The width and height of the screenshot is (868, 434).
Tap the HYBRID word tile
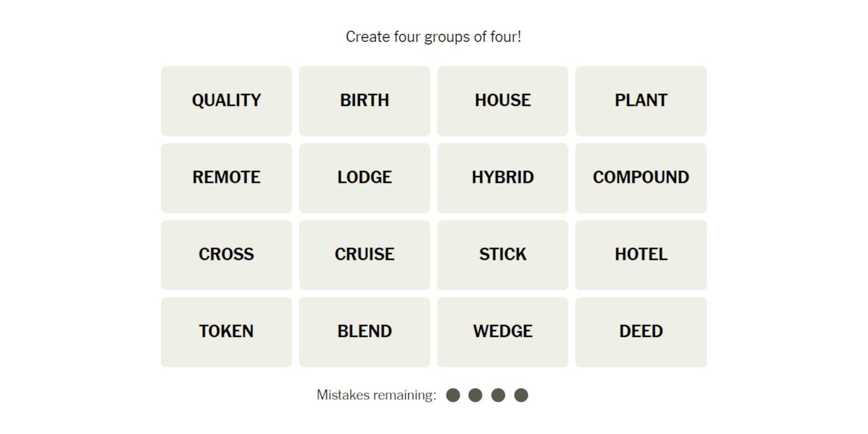502,178
